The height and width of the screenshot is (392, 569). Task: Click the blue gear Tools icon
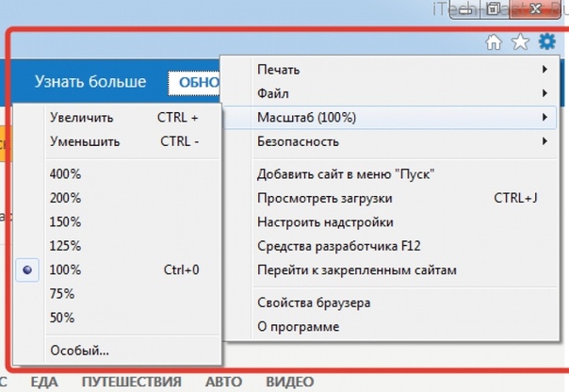tap(547, 41)
